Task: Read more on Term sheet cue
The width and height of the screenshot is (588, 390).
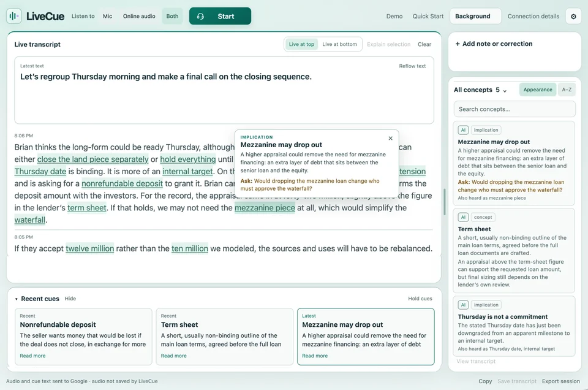Action: pos(173,356)
